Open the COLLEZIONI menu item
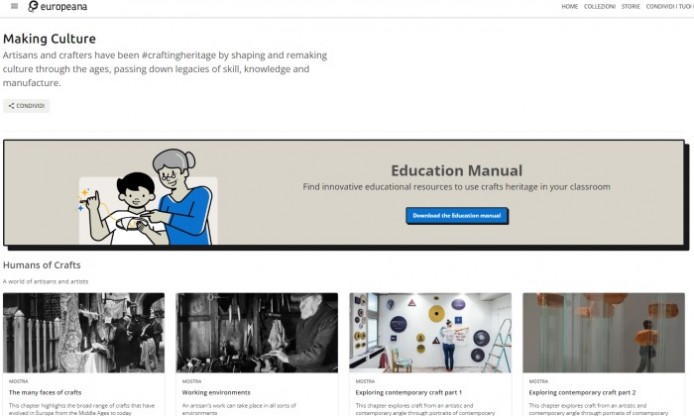 point(600,6)
